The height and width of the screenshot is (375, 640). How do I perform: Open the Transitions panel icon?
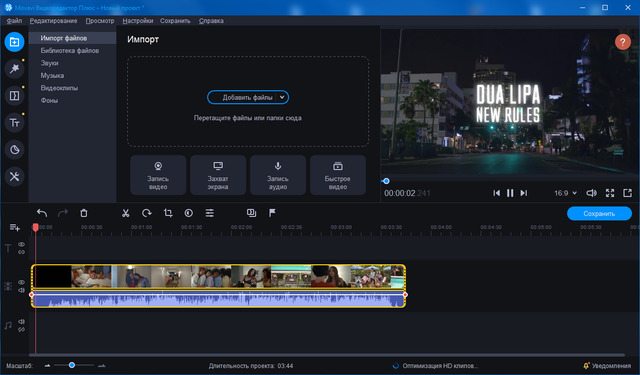point(14,95)
